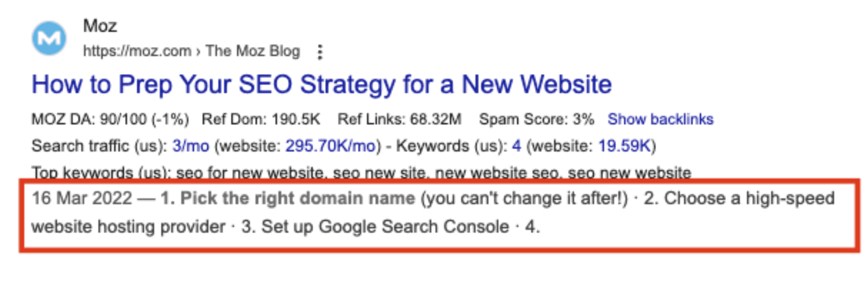Viewport: 868px width, 283px height.
Task: Click the Moz site name above the URL
Action: [x=100, y=26]
